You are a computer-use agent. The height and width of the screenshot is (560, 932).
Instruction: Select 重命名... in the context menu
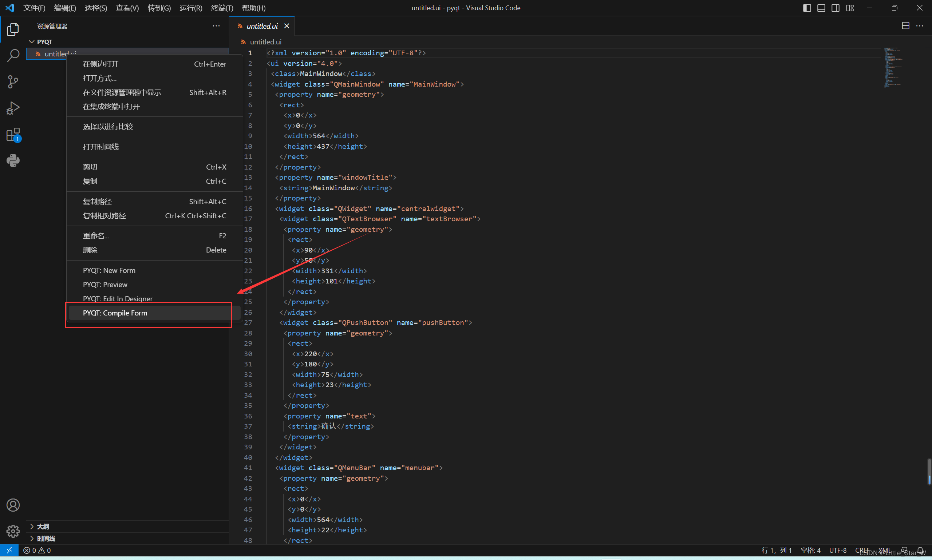(x=154, y=236)
